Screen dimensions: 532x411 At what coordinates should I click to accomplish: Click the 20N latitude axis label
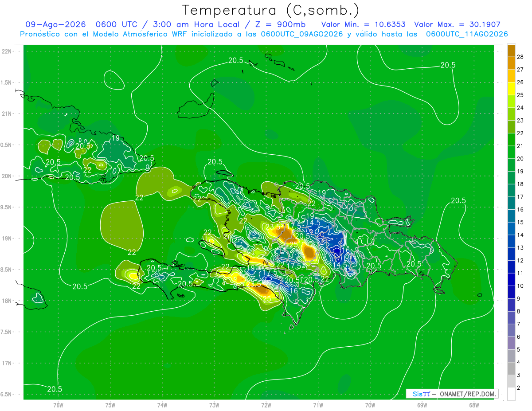(7, 176)
